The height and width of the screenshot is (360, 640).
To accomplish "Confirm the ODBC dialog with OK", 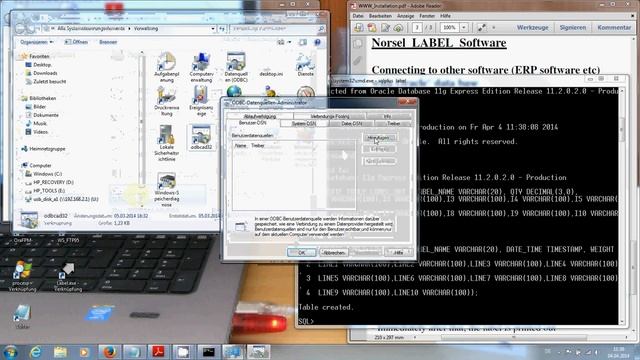I will tap(301, 253).
